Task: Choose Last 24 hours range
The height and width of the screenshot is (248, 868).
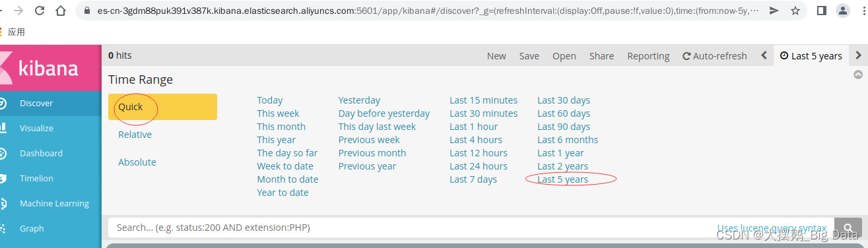Action: click(479, 166)
